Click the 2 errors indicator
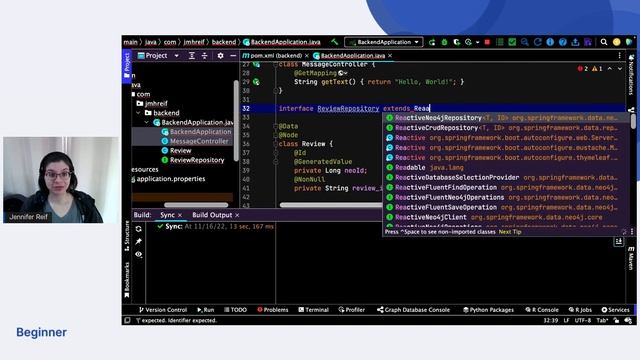Screen dimensions: 640x360 583,69
